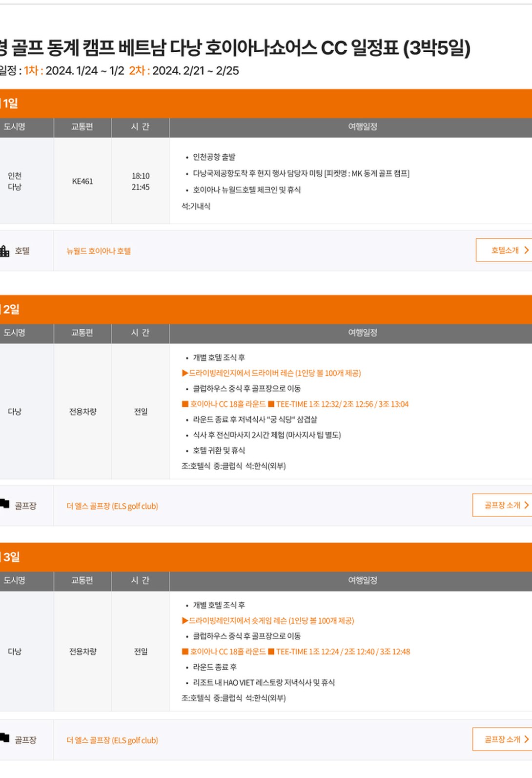Click golf flag icon in day 2 row
Image resolution: width=532 pixels, height=778 pixels.
click(x=4, y=504)
